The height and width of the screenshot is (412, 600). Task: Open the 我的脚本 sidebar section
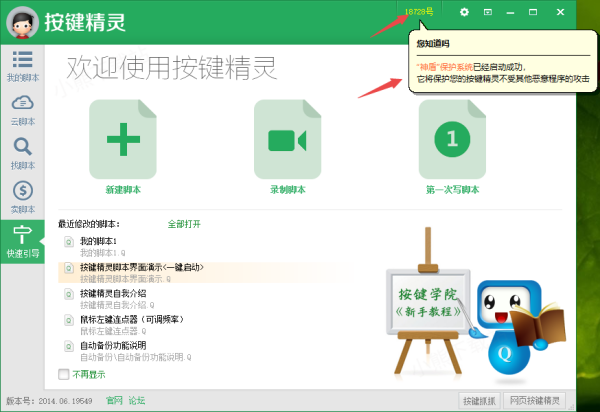pos(23,67)
